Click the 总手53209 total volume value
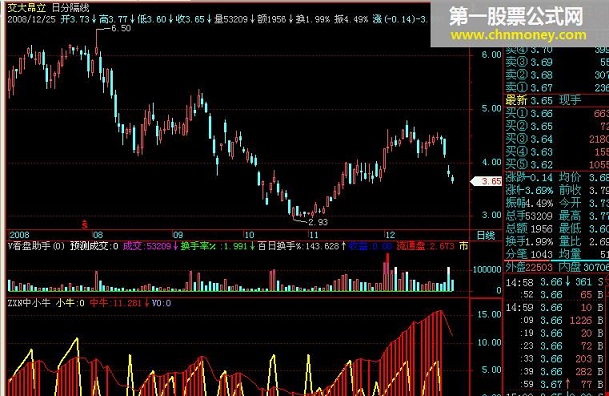 click(x=529, y=216)
